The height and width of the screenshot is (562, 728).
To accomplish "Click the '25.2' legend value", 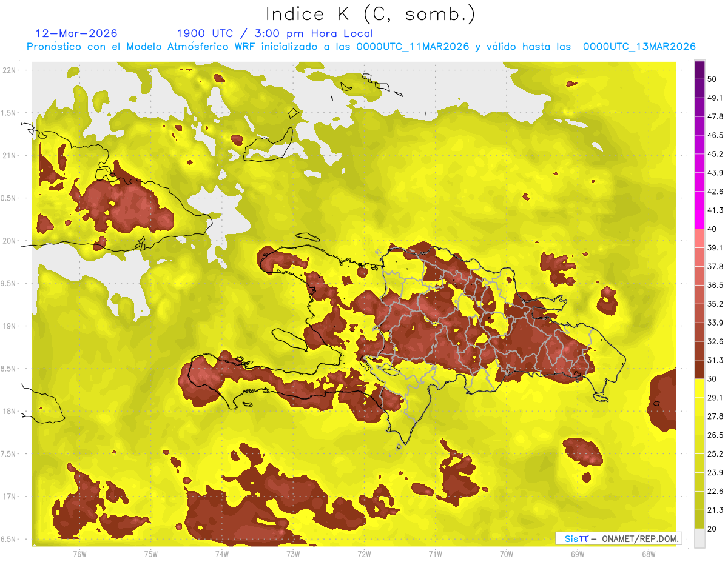I will (715, 454).
